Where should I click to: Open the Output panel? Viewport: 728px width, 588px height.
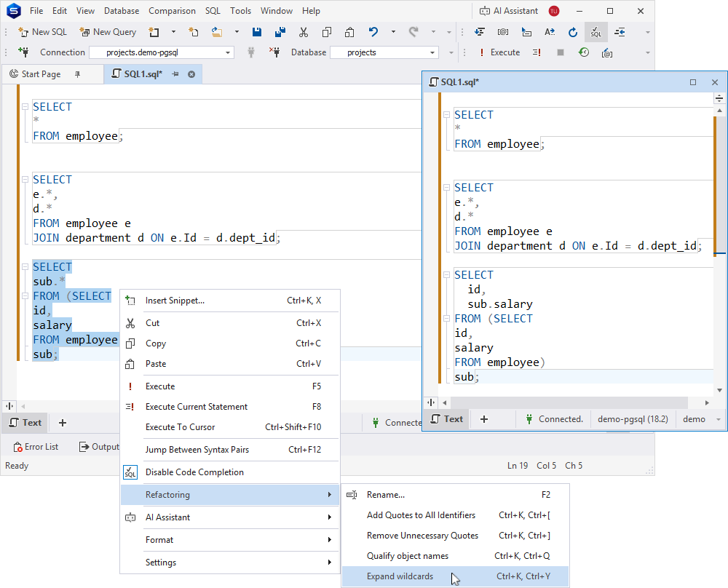(x=99, y=446)
